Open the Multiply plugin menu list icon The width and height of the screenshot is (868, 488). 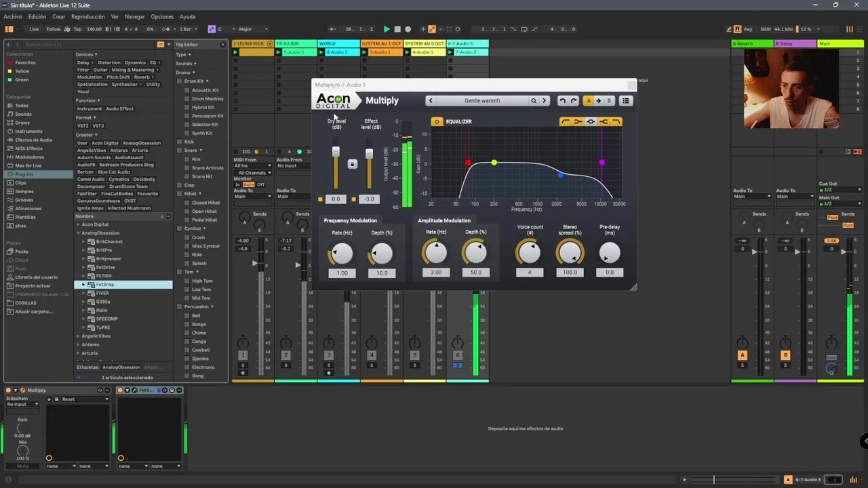click(x=626, y=101)
